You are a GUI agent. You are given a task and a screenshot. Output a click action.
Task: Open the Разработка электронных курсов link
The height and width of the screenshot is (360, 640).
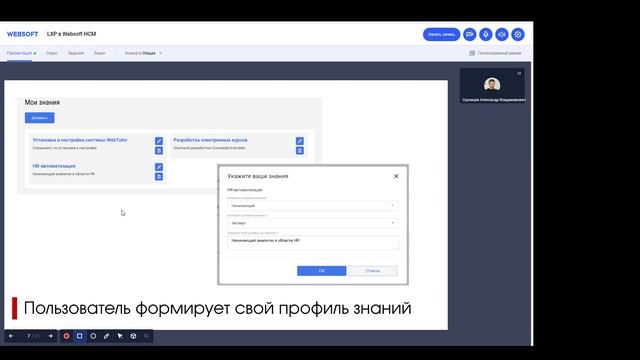(210, 140)
